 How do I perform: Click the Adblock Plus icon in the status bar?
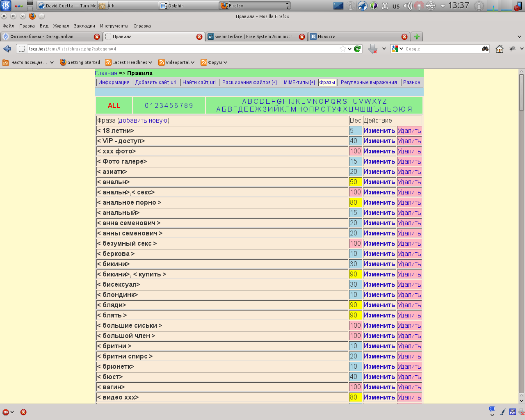(x=6, y=411)
